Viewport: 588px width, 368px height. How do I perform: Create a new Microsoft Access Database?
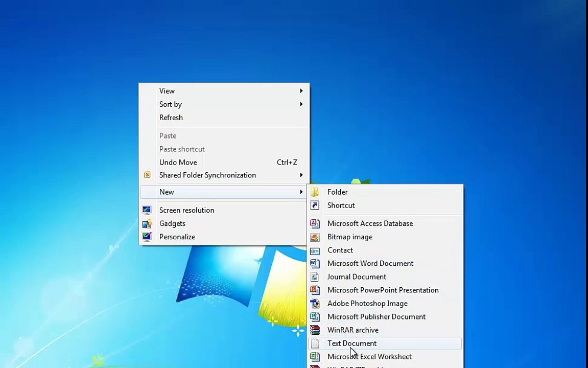(385, 223)
